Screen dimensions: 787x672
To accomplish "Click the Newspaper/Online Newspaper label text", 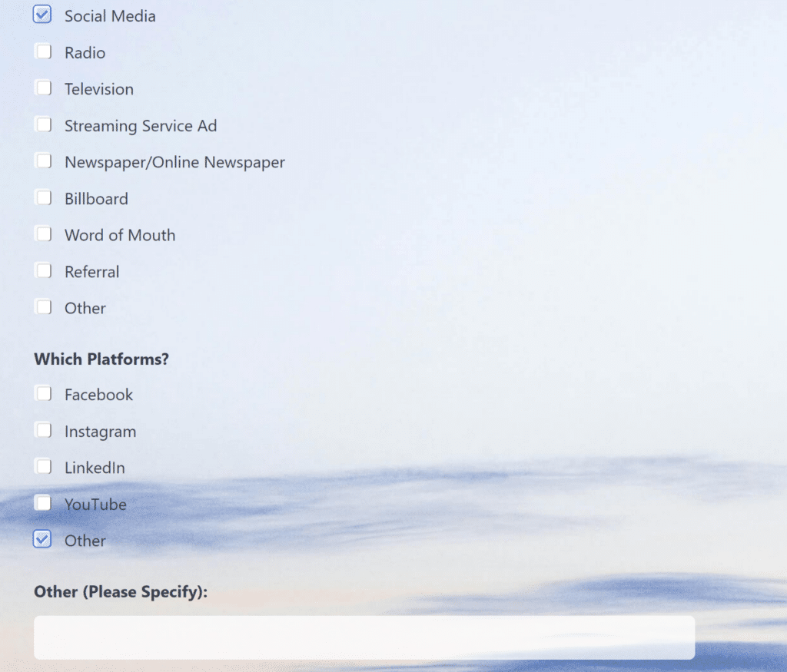I will pyautogui.click(x=174, y=163).
